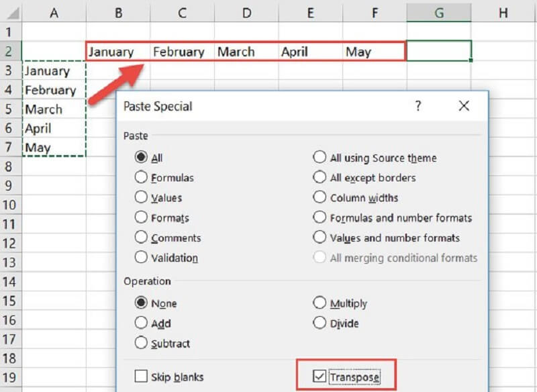This screenshot has width=537, height=392.
Task: Select All using Source theme option
Action: 320,158
